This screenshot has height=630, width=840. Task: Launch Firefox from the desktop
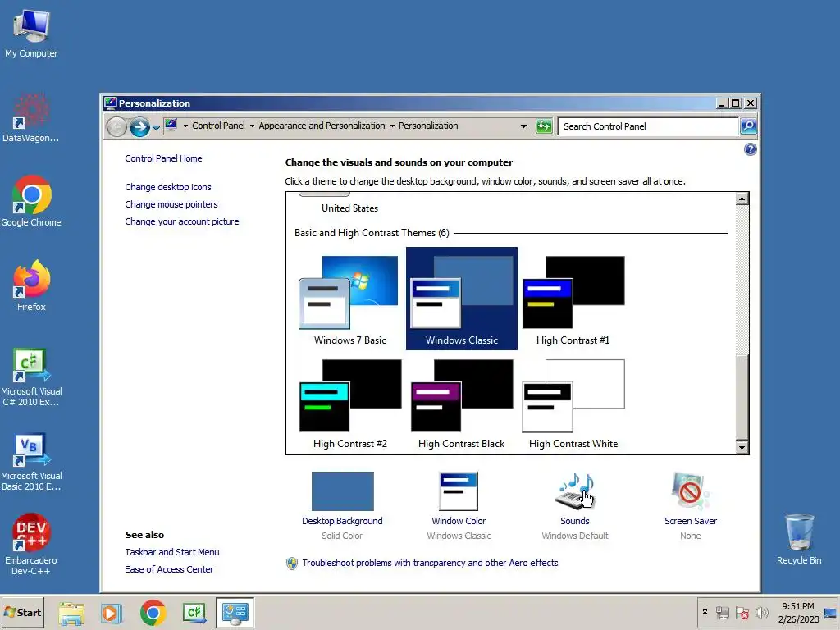tap(31, 285)
